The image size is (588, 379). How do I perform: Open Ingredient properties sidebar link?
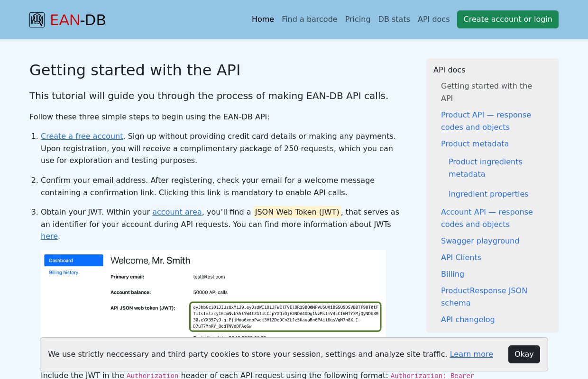pos(488,194)
